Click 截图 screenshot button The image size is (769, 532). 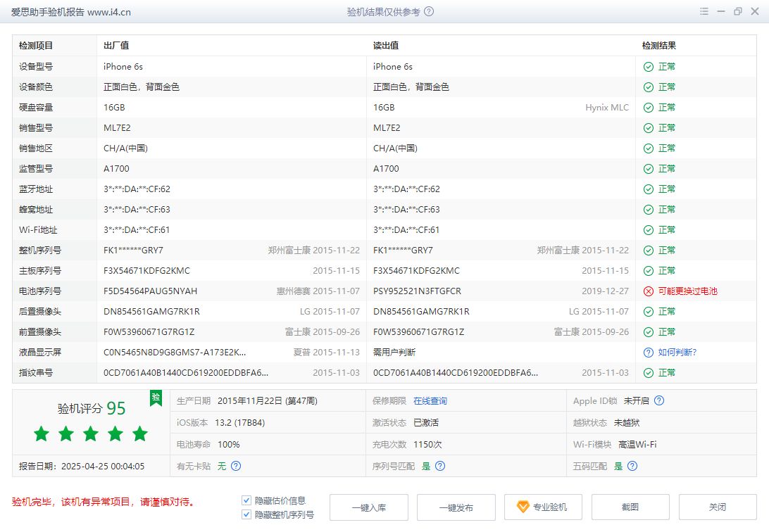coord(630,507)
